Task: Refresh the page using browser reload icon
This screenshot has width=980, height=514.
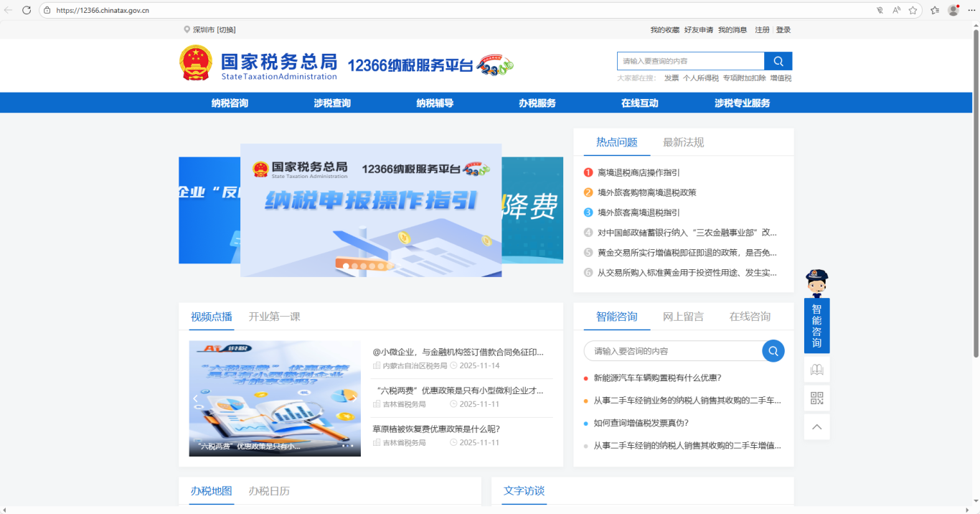Action: 27,10
